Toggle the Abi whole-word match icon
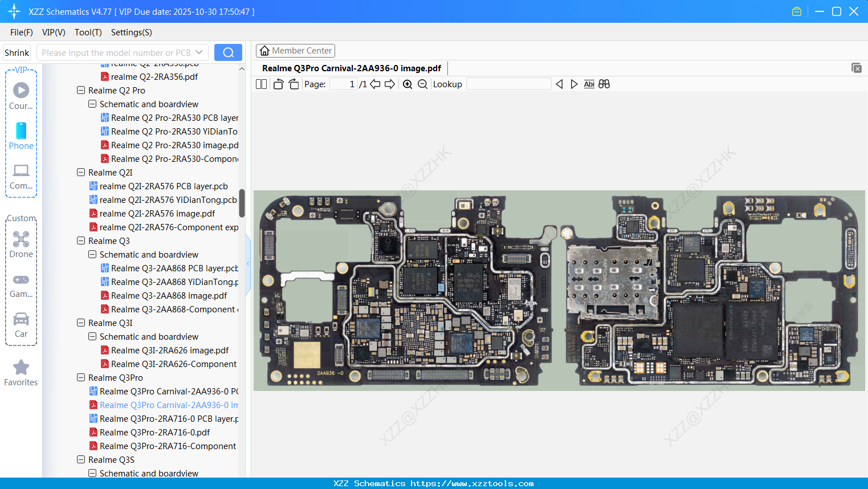This screenshot has height=489, width=868. 589,84
